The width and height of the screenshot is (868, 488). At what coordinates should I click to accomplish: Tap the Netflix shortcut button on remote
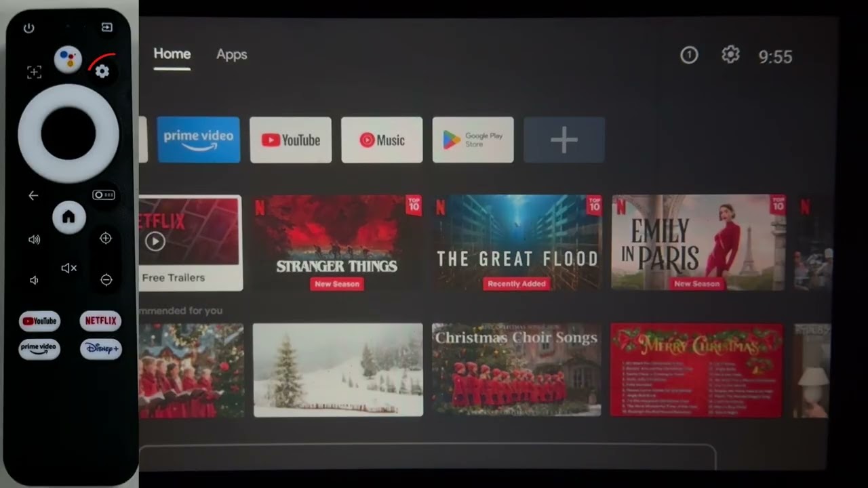pyautogui.click(x=100, y=321)
